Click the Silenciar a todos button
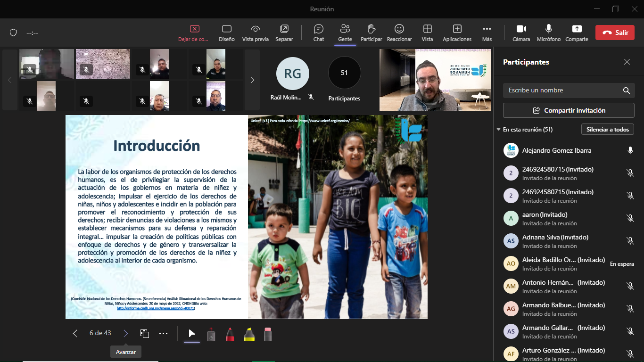 click(607, 130)
